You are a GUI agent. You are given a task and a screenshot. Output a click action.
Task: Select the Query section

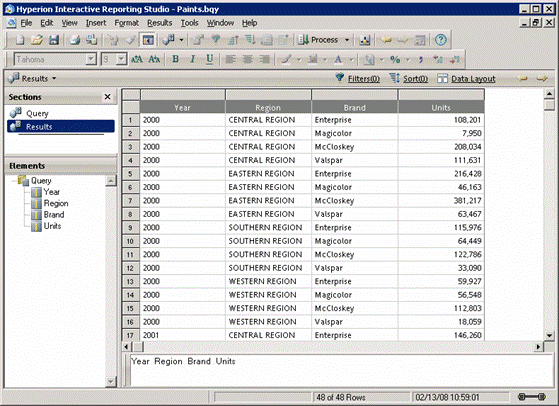coord(37,113)
